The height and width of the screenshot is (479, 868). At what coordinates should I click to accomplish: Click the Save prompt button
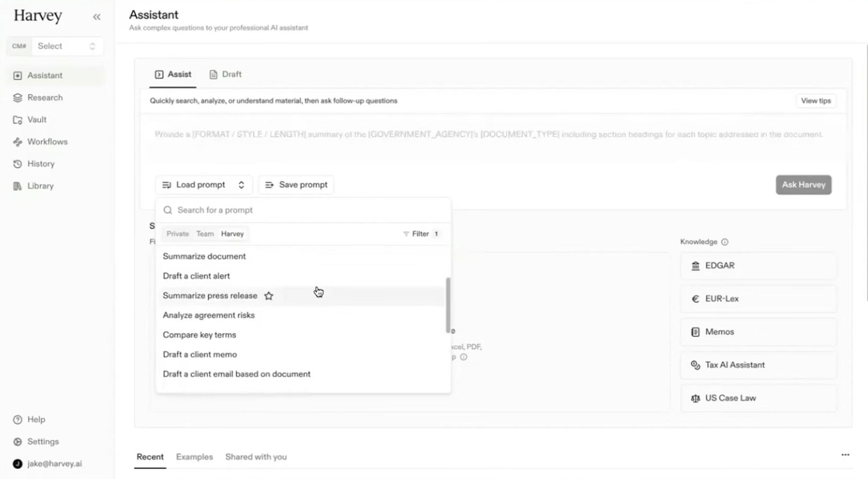(296, 185)
